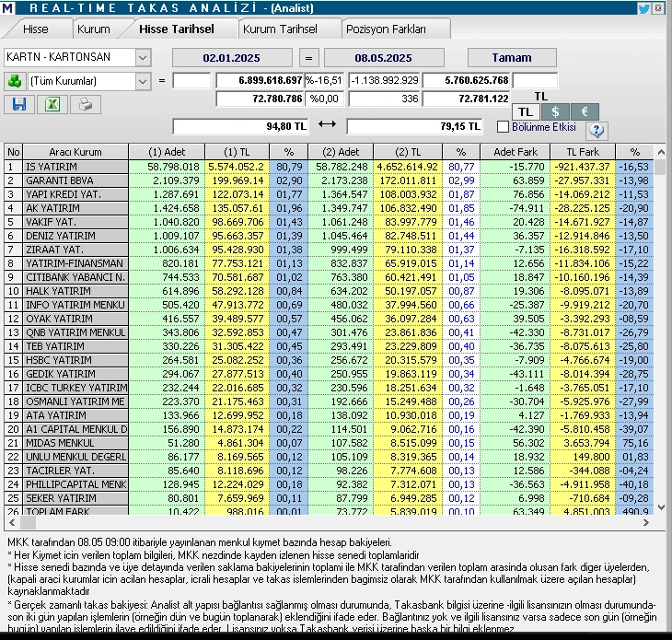Click the 94,80 TL price field
The image size is (672, 640).
tap(240, 126)
